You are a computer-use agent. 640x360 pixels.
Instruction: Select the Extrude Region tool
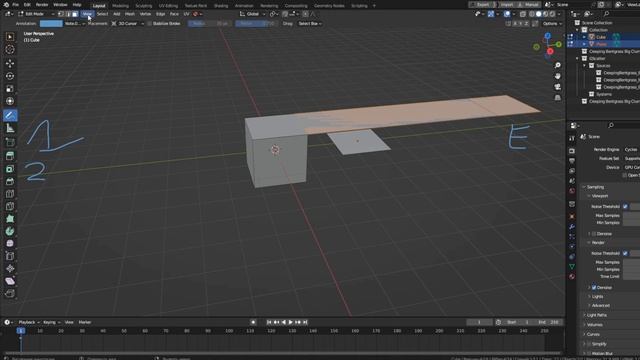click(10, 156)
